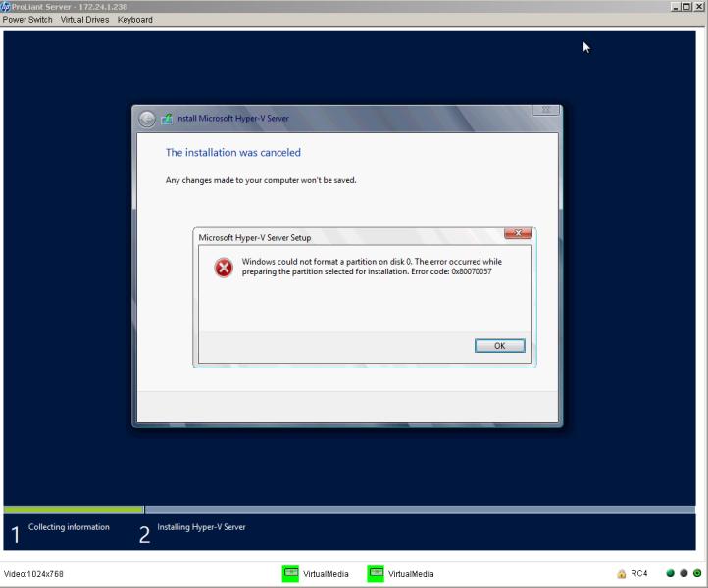708x588 pixels.
Task: Click the error code 0x80070057 message text
Action: click(372, 267)
